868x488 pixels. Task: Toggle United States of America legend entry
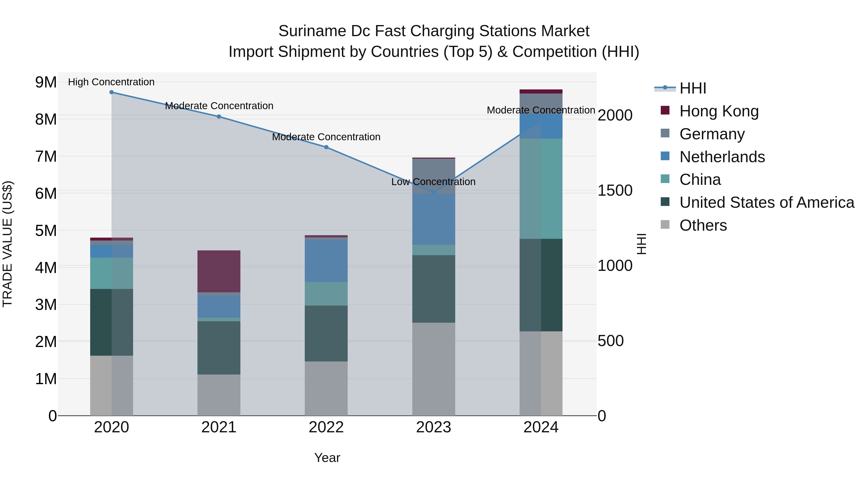(x=758, y=202)
